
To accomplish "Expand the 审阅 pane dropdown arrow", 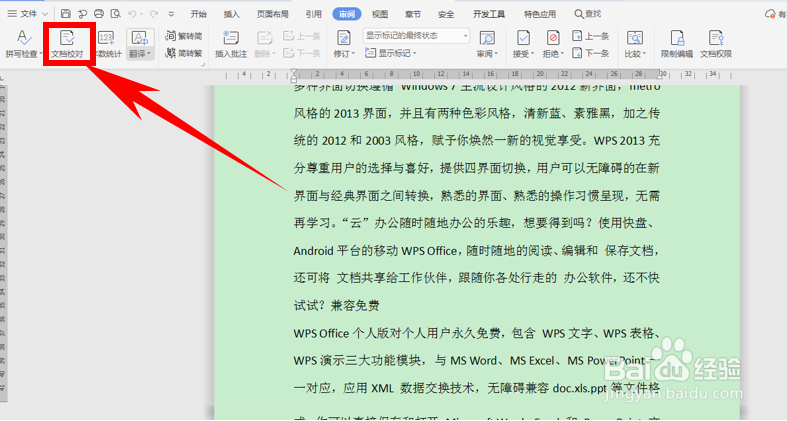I will click(x=496, y=54).
